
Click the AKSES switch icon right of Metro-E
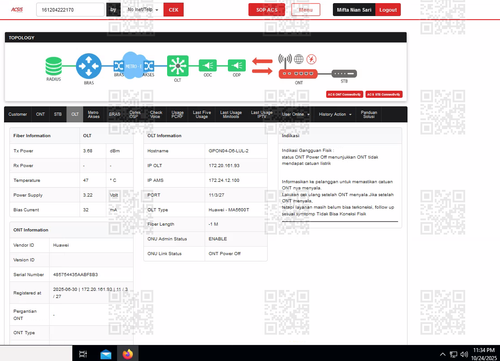[x=149, y=66]
